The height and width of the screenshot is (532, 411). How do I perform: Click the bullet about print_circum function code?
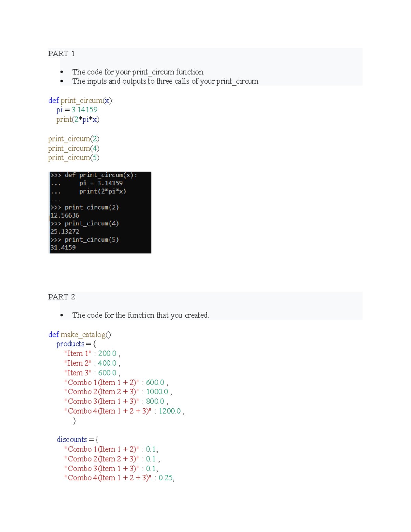point(138,72)
